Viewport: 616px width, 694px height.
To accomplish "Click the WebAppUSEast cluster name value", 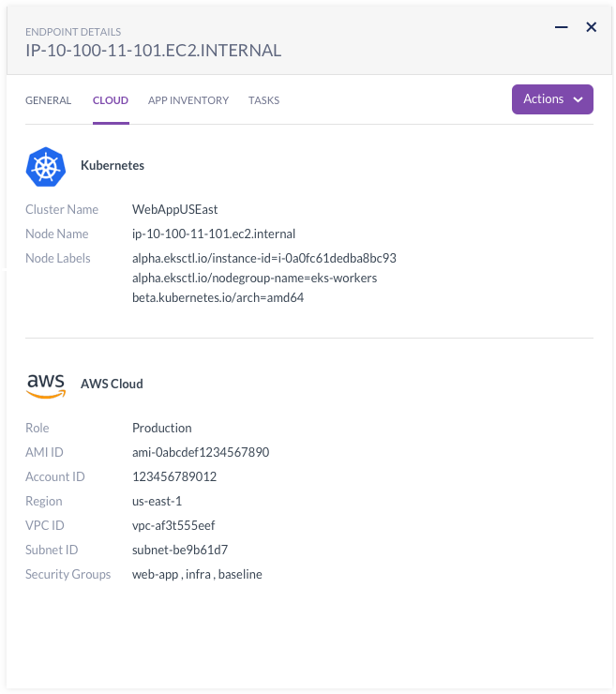I will pyautogui.click(x=174, y=209).
